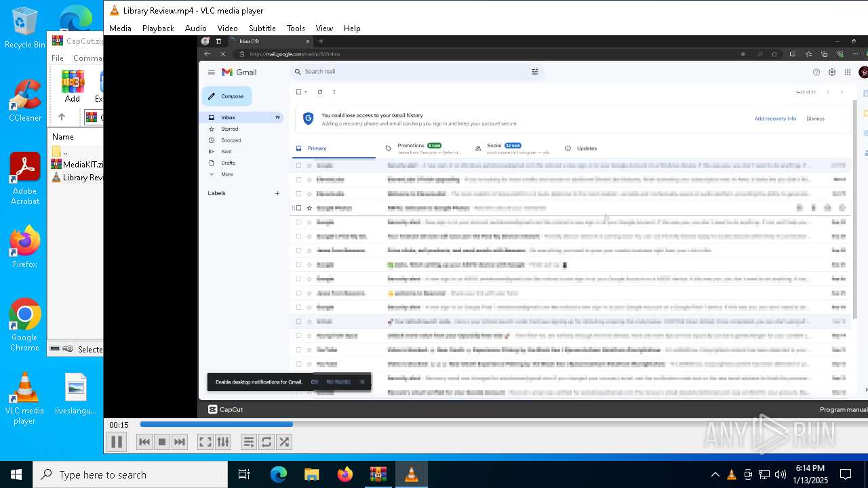
Task: Open notification center
Action: (x=846, y=474)
